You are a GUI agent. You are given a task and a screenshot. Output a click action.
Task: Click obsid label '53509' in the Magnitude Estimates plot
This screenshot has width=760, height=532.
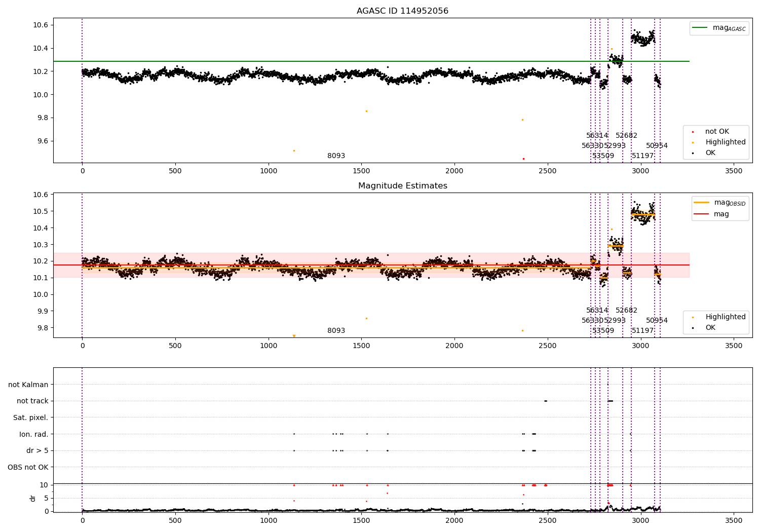tap(603, 331)
